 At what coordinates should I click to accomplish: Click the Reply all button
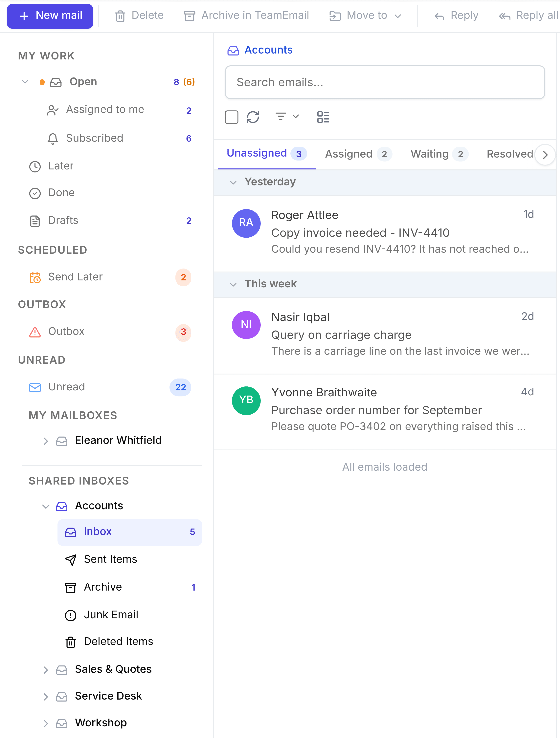coord(528,15)
